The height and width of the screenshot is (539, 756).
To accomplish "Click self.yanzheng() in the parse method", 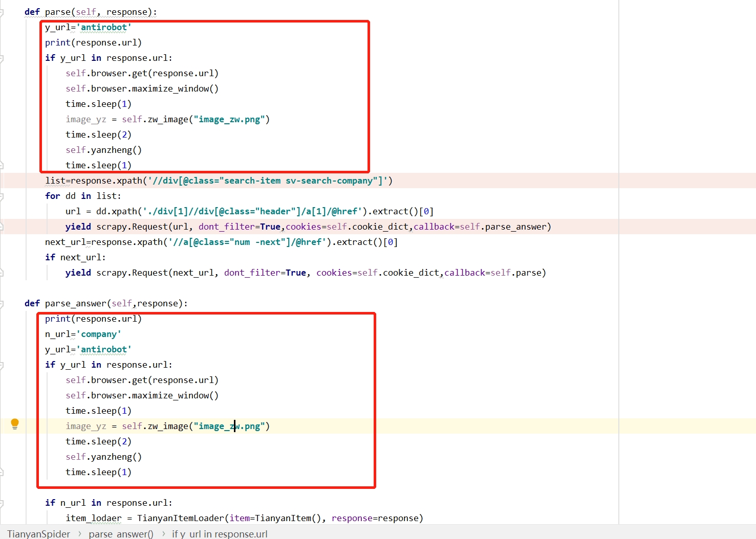I will pos(103,150).
